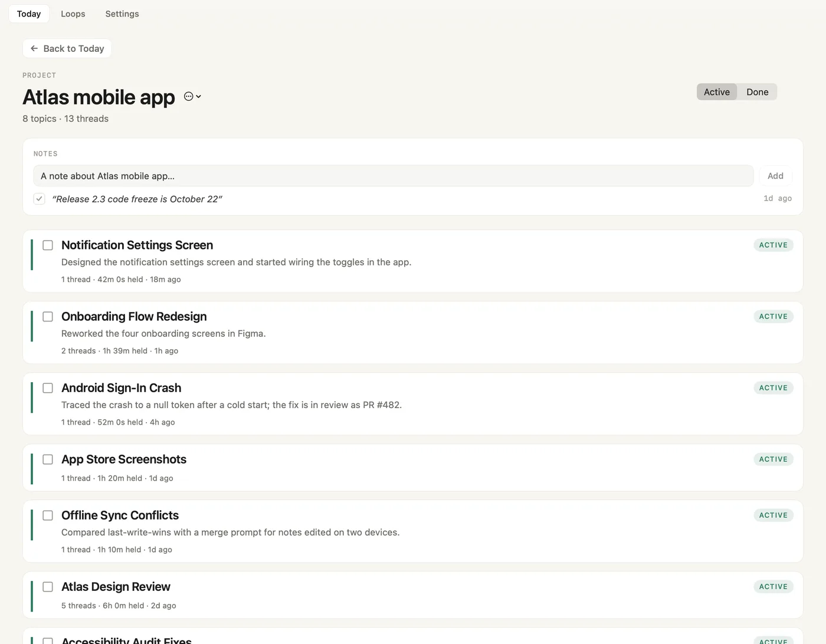Click ACTIVE badge on Onboarding Flow Redesign
Screen dimensions: 826x644
pos(773,317)
